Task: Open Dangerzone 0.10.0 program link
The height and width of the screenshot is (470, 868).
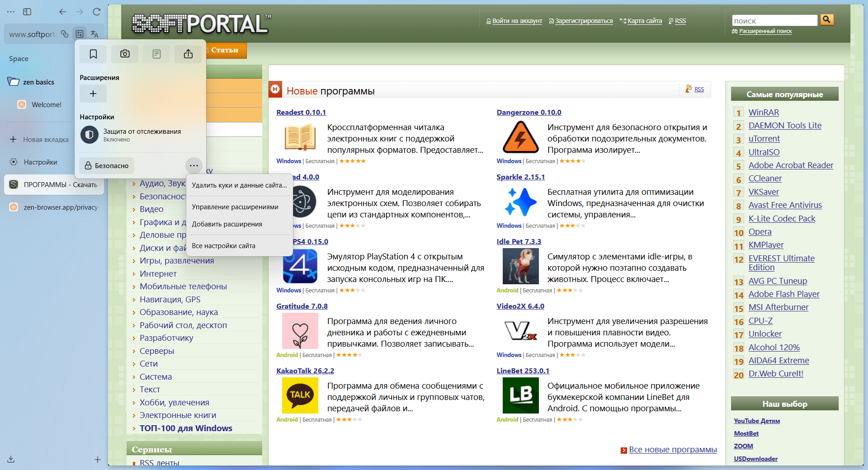Action: tap(529, 113)
